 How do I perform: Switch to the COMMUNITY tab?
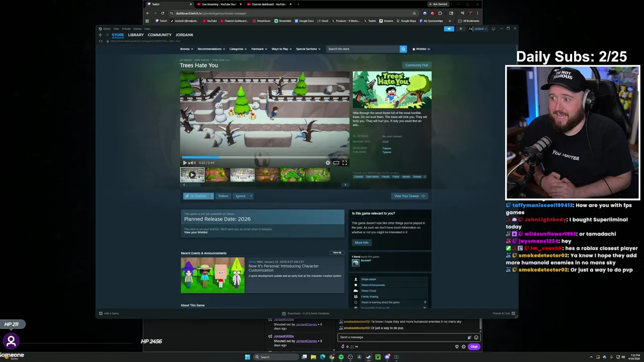(x=159, y=35)
